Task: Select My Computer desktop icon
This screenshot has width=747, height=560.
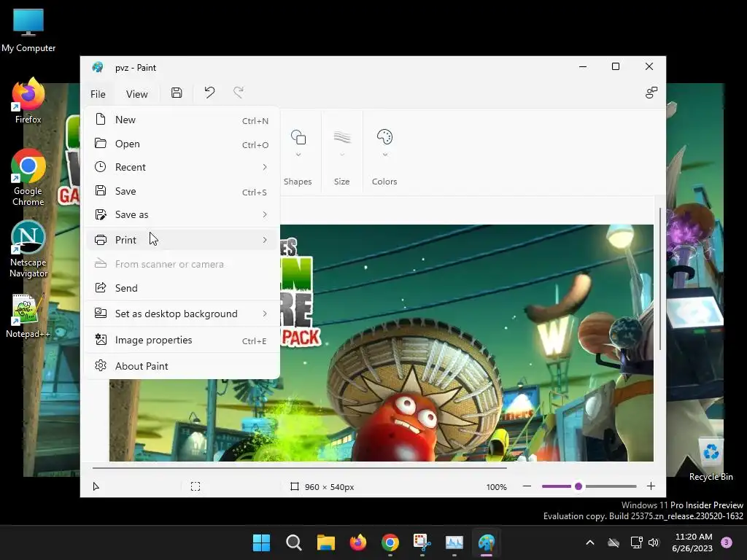Action: click(28, 31)
